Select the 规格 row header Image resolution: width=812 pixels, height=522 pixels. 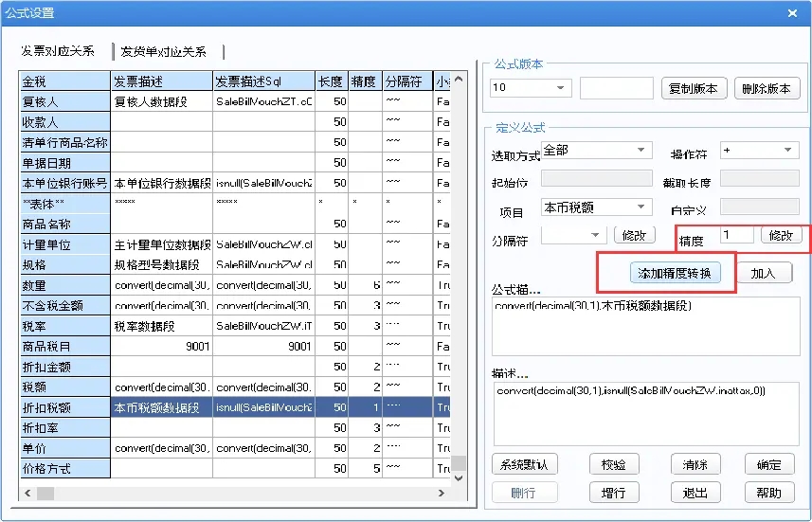tap(64, 264)
